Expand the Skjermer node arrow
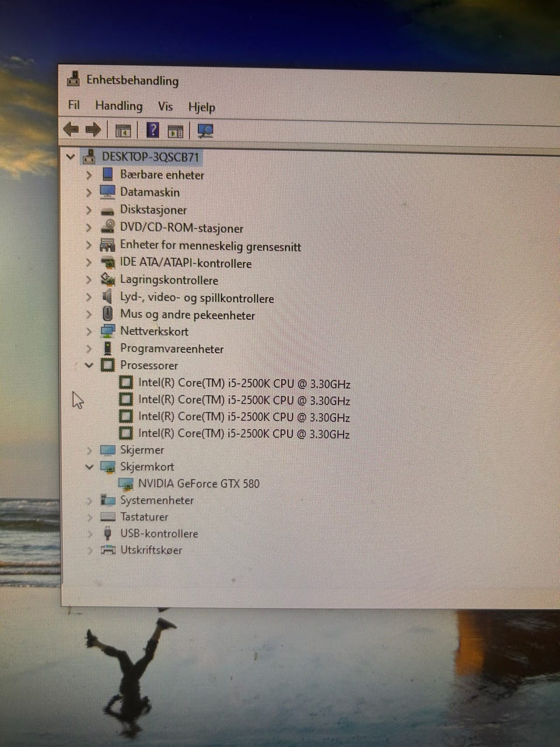The width and height of the screenshot is (560, 747). pos(89,451)
